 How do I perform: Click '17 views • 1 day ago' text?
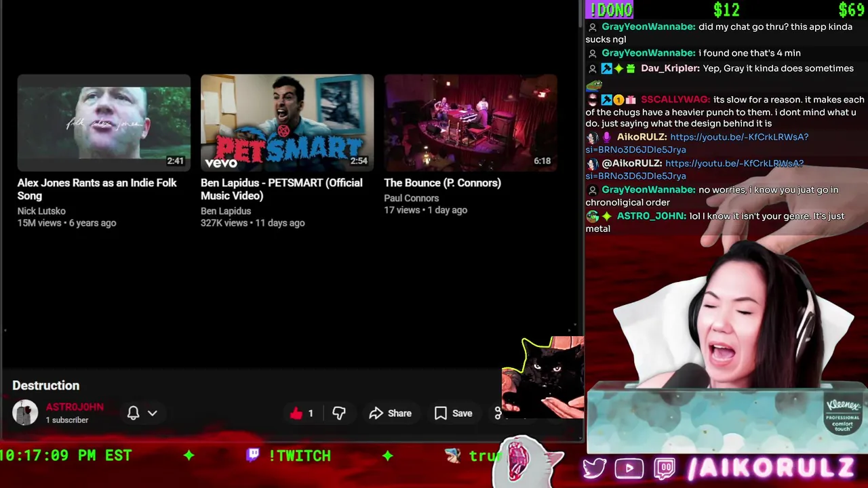[425, 210]
